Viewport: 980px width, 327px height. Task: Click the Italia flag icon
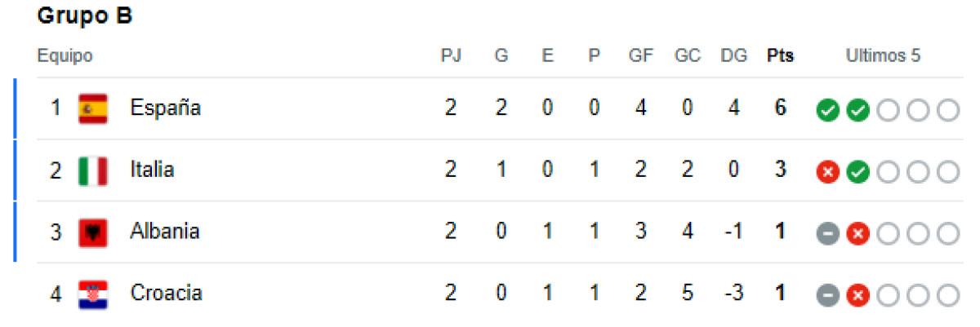point(93,170)
